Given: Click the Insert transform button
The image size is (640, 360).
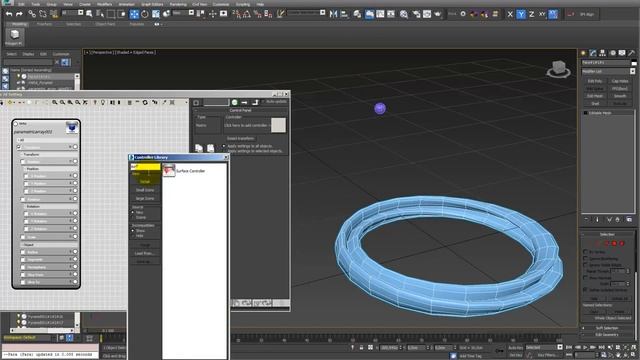Looking at the screenshot, I should click(241, 138).
